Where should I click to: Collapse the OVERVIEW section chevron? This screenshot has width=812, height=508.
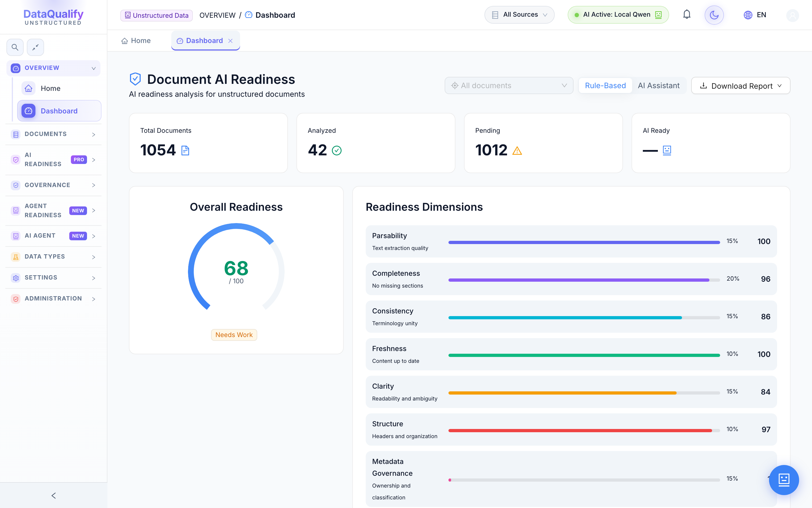click(94, 68)
